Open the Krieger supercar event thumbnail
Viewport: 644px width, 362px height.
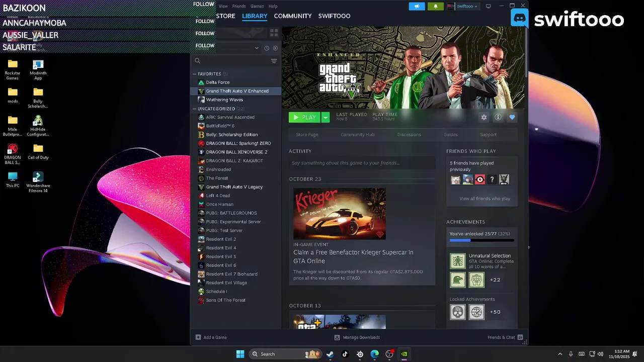[340, 214]
